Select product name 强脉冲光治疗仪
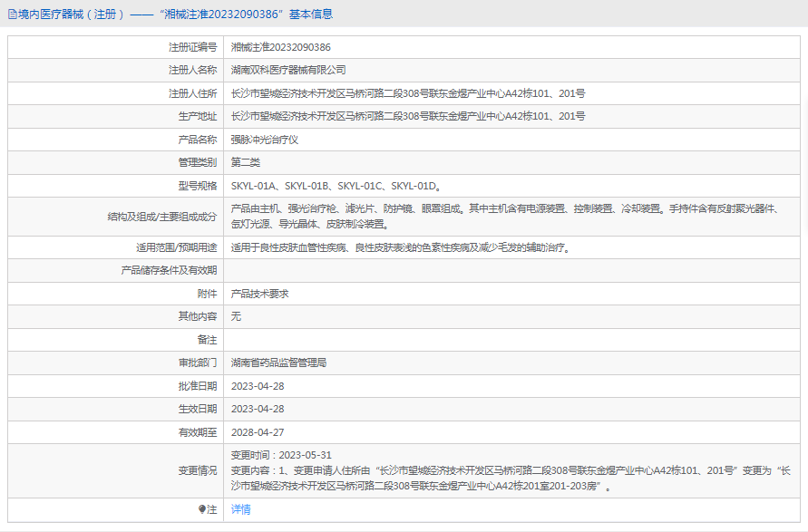The image size is (808, 532). click(265, 140)
